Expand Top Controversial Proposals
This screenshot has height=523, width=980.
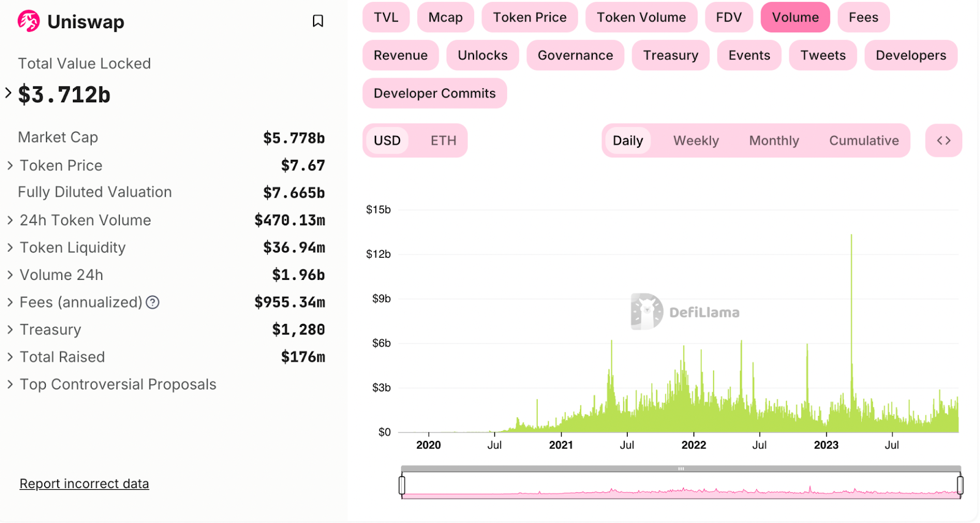(10, 384)
